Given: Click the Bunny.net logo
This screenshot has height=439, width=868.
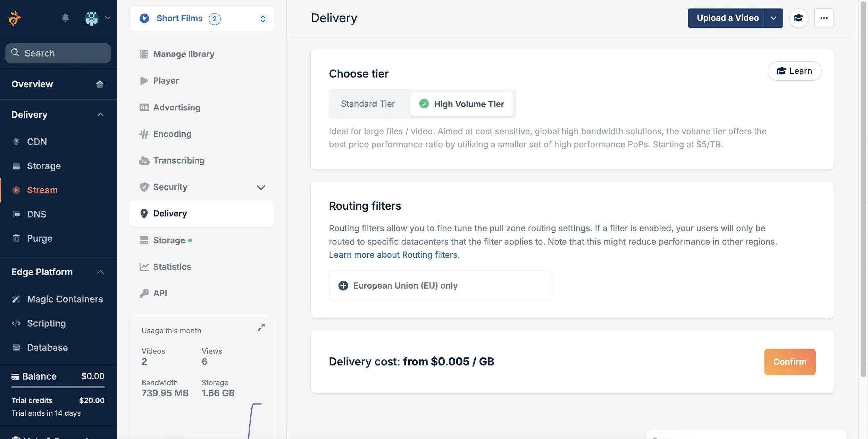Looking at the screenshot, I should [x=14, y=18].
